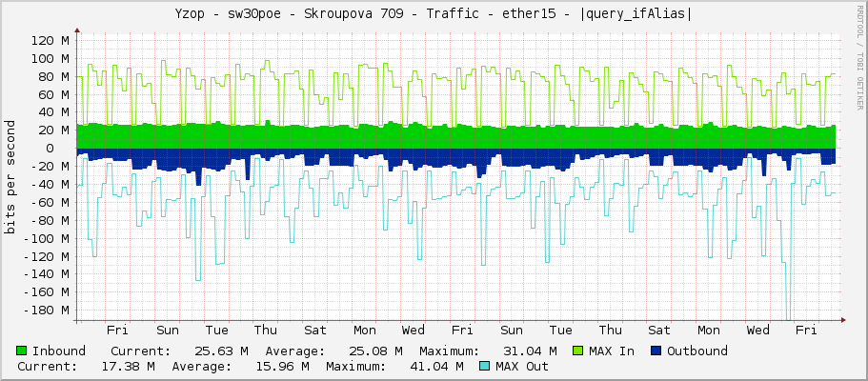868x381 pixels.
Task: Select the 'Inbound' legend label
Action: pyautogui.click(x=59, y=351)
